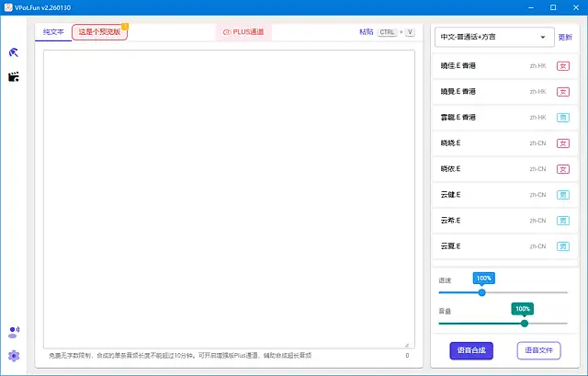This screenshot has width=588, height=376.
Task: Click inside the large text input area
Action: click(228, 198)
